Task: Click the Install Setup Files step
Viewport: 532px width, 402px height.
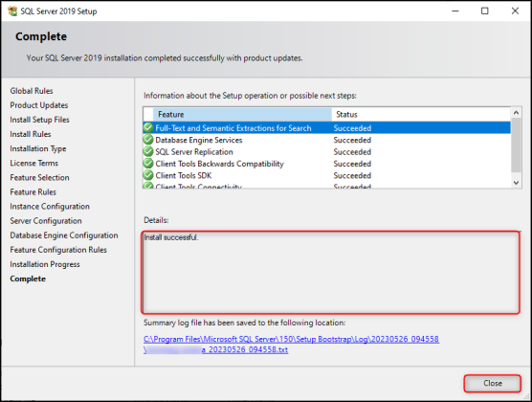Action: click(x=39, y=120)
